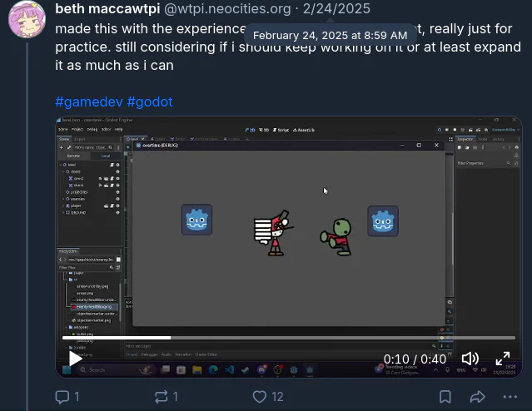Add a node with the plus icon
532x411 pixels.
tap(62, 147)
